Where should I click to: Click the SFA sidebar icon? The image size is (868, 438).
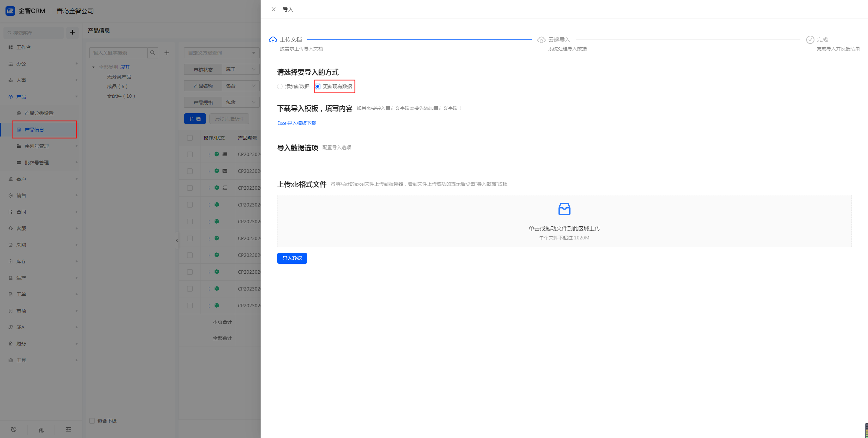click(11, 327)
